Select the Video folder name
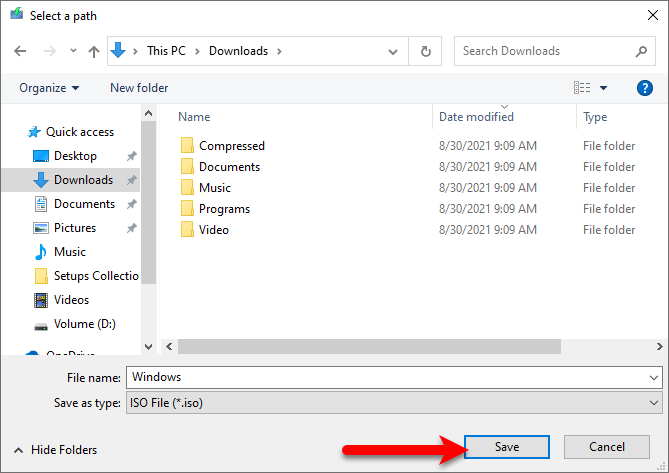The image size is (669, 473). tap(214, 230)
